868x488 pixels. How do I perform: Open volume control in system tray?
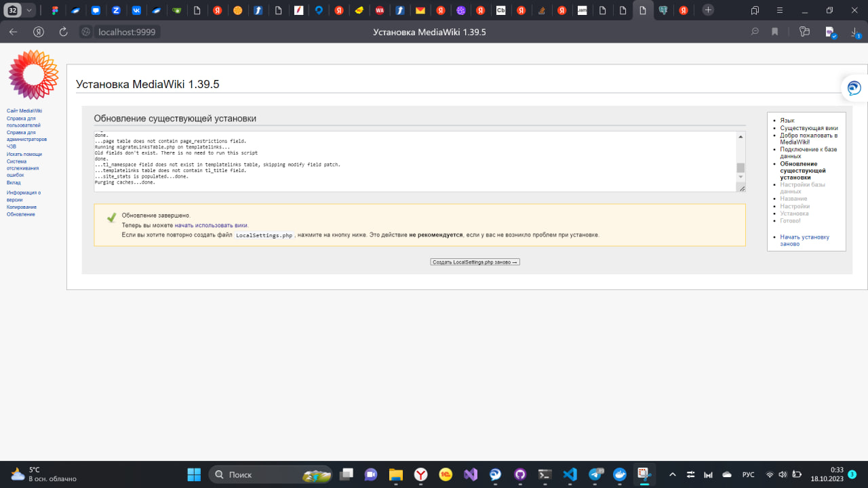pyautogui.click(x=783, y=474)
